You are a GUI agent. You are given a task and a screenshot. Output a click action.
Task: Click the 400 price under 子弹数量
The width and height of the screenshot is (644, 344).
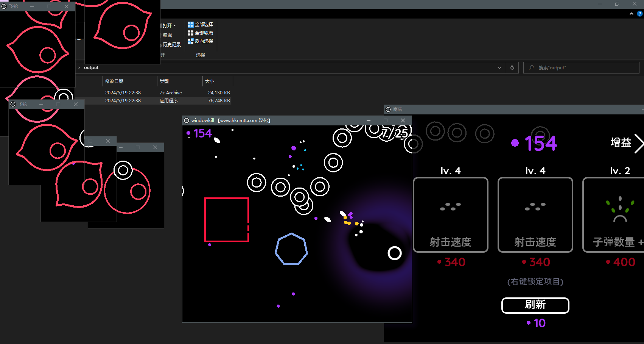coord(621,262)
